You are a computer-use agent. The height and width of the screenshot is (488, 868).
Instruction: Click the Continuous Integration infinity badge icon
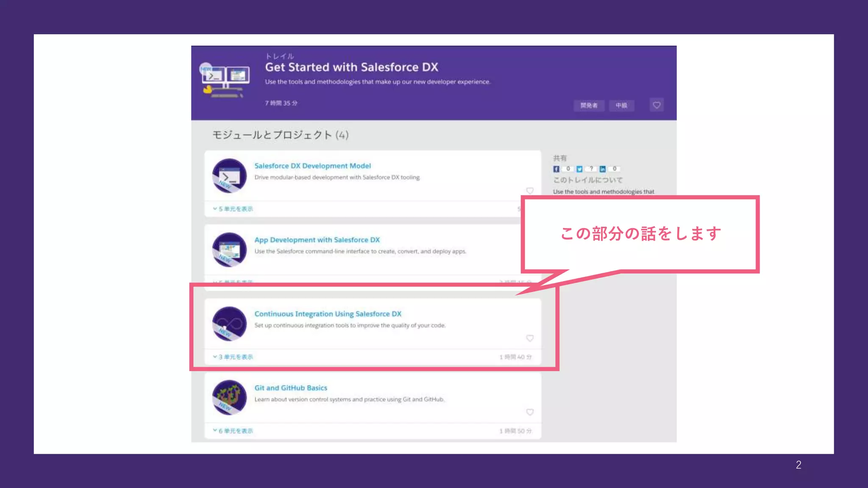coord(229,324)
